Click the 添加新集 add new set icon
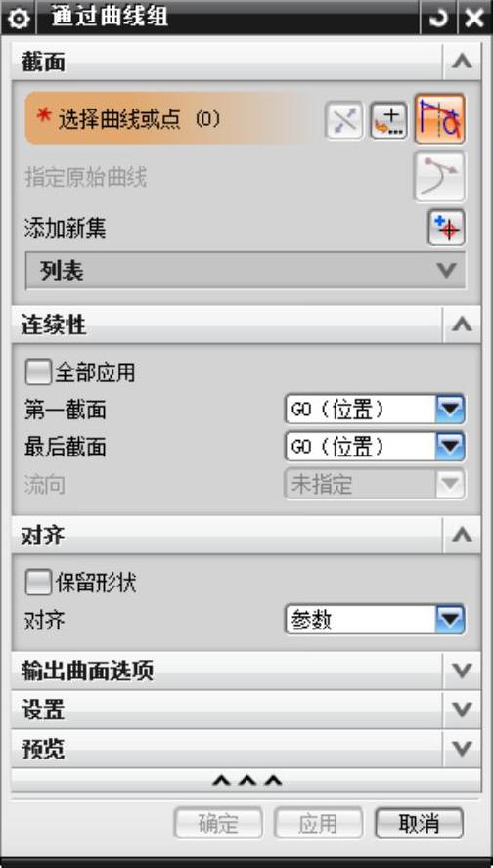The width and height of the screenshot is (493, 868). (x=446, y=228)
